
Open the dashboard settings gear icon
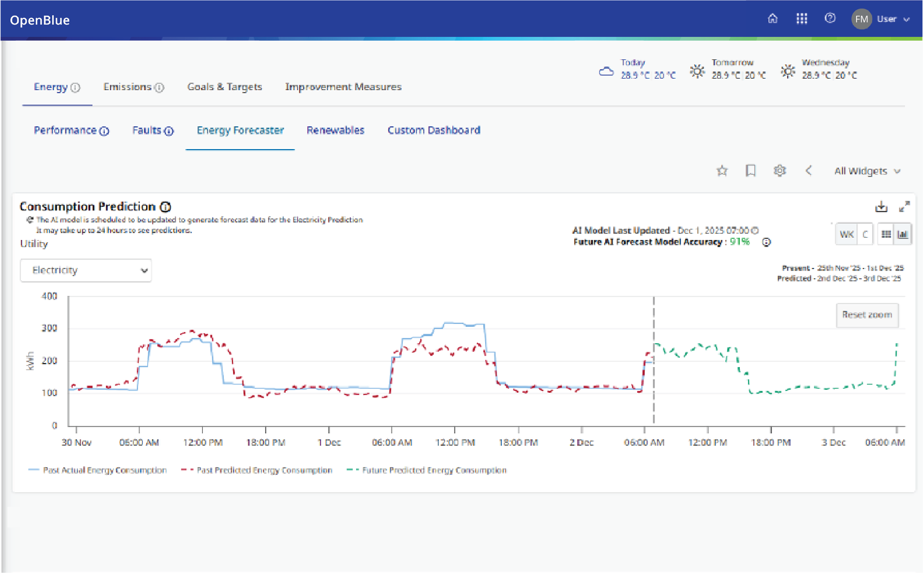780,171
